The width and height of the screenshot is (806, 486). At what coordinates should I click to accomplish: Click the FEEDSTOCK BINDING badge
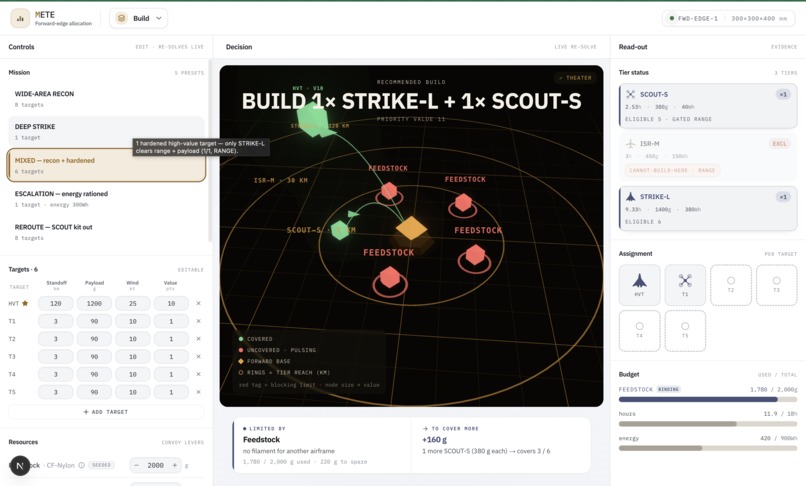668,389
